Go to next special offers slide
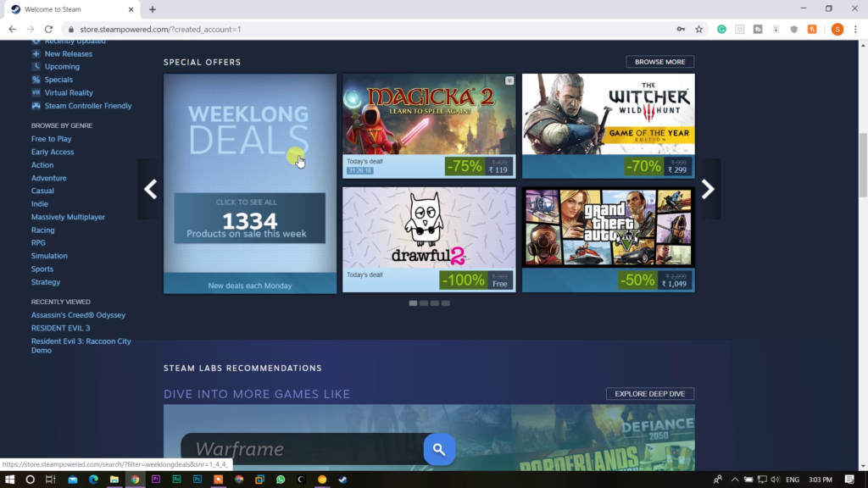 tap(708, 189)
